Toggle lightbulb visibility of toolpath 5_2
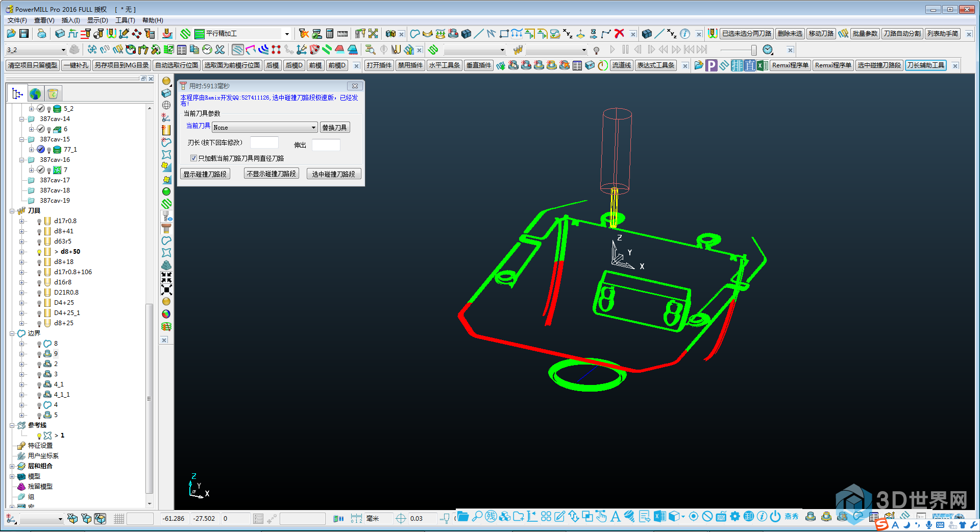This screenshot has height=532, width=980. click(x=49, y=109)
